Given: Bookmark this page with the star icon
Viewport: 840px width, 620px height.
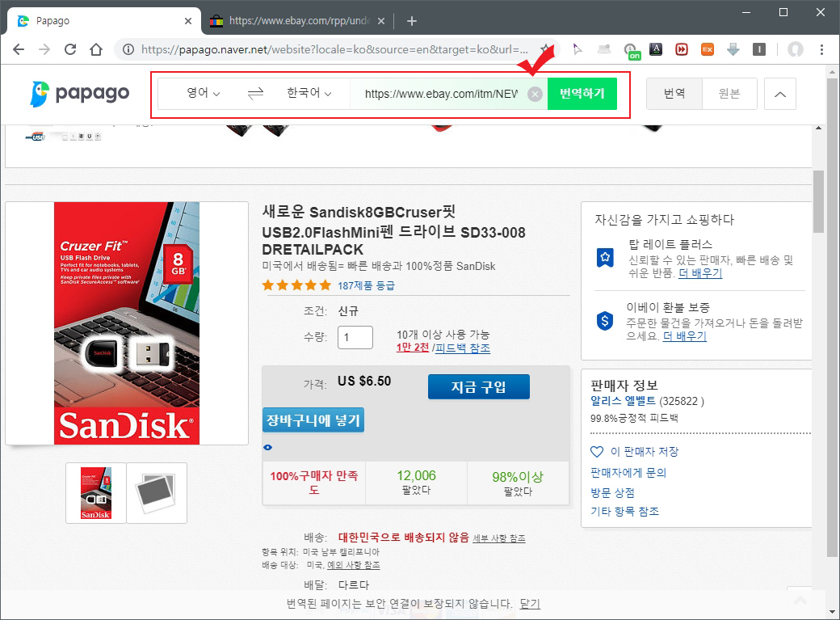Looking at the screenshot, I should coord(545,49).
